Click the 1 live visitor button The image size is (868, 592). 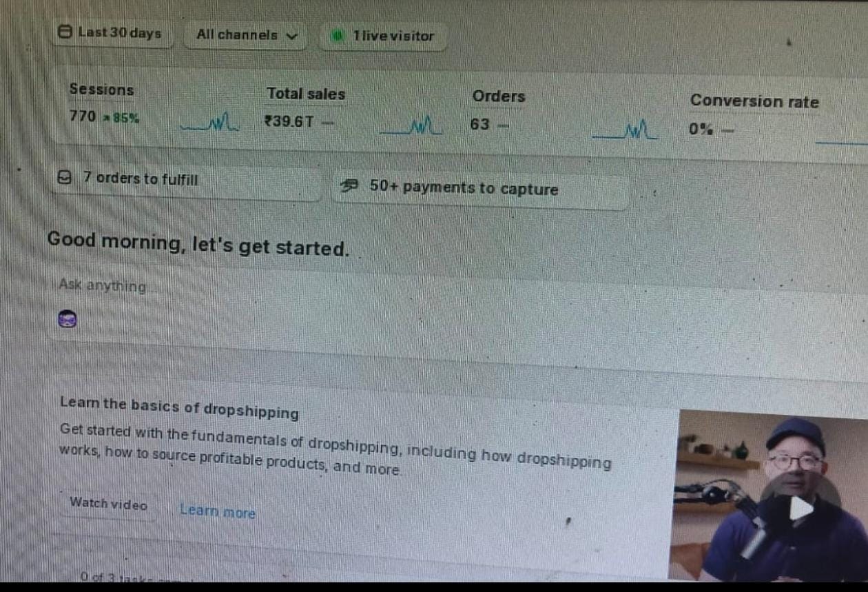click(x=383, y=36)
